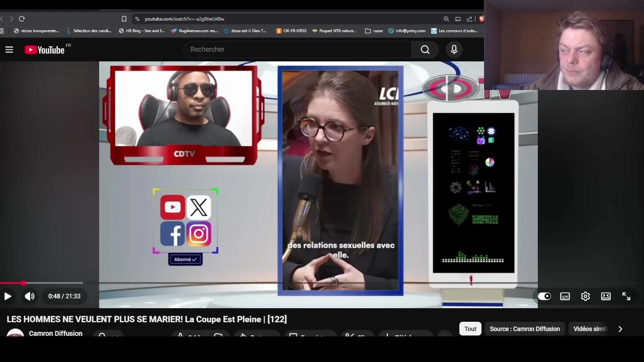Play the YouTube video

click(8, 296)
